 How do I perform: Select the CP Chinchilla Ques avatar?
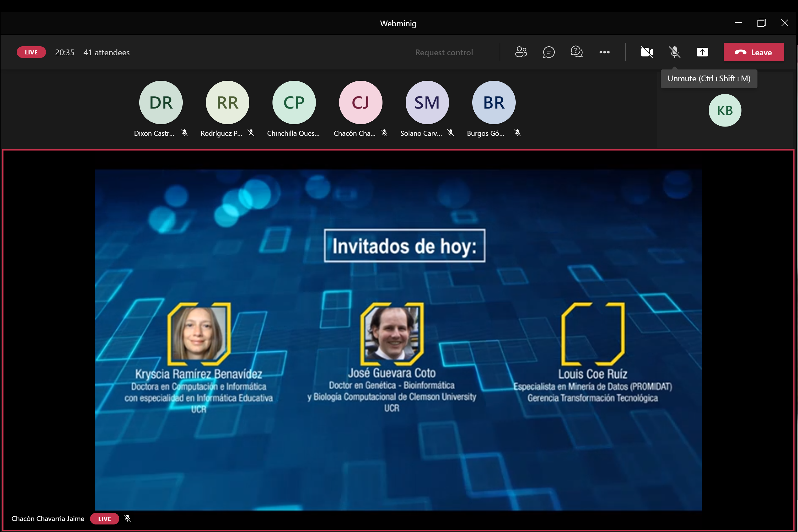coord(294,102)
